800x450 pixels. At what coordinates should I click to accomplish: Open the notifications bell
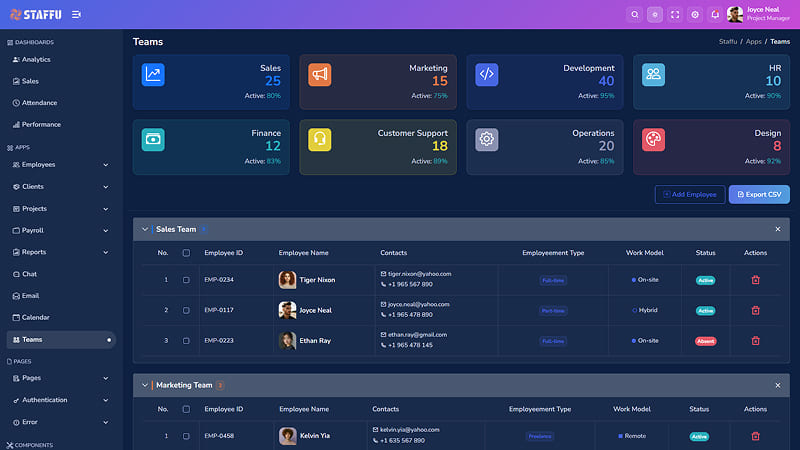[x=715, y=15]
